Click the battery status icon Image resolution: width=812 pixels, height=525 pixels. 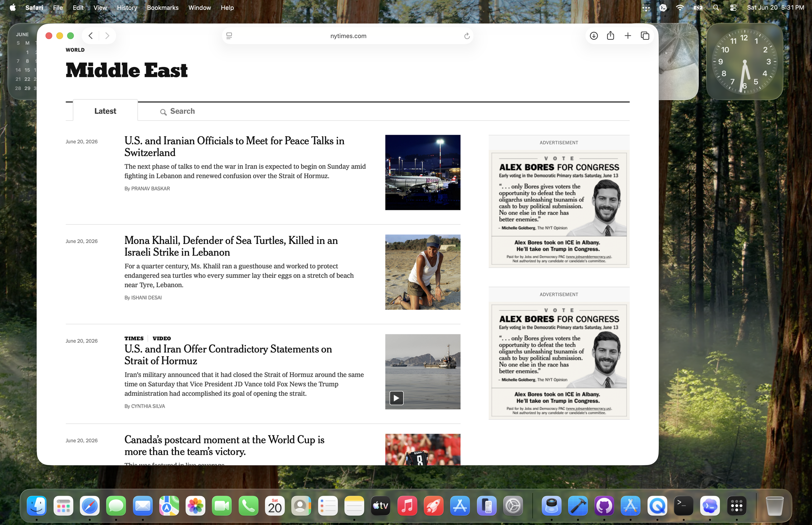(x=698, y=7)
